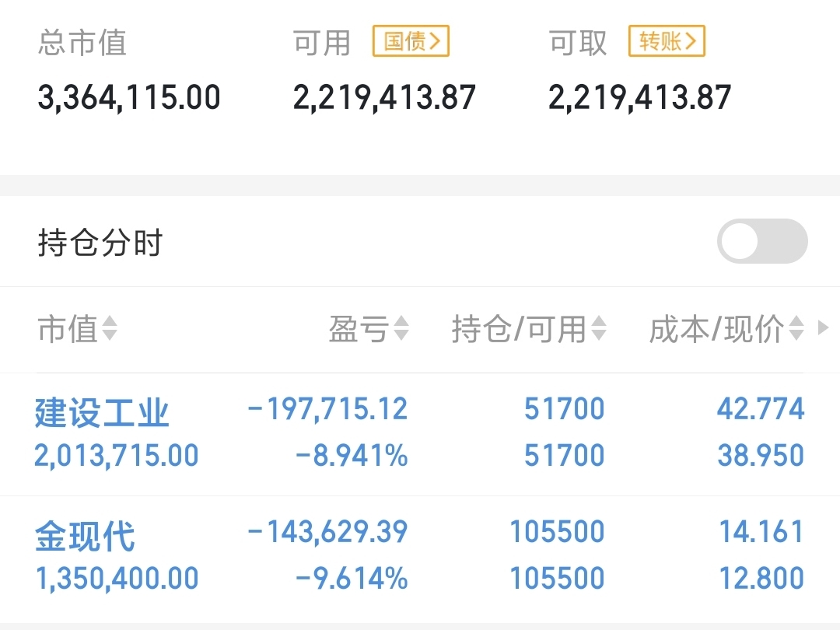Tap 建设工业 loss amount -197,715.12
The width and height of the screenshot is (840, 630).
pos(327,409)
